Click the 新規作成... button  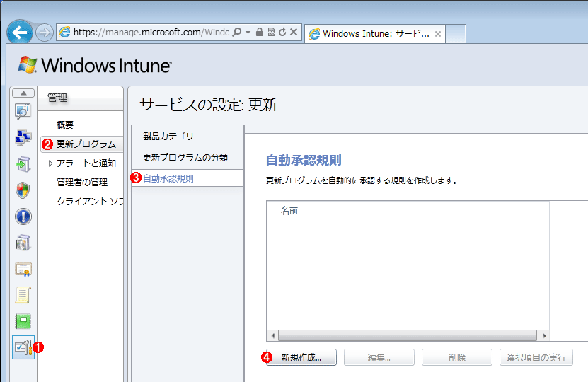301,358
